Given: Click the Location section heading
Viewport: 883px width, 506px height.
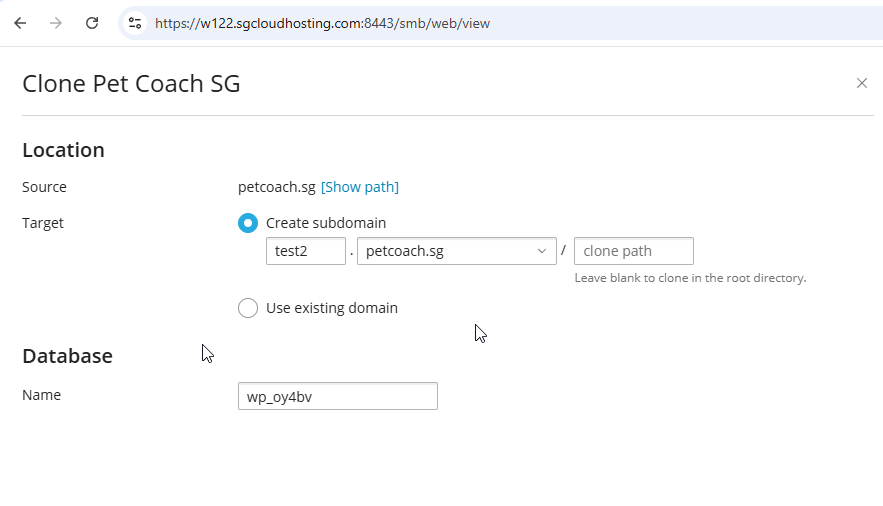Looking at the screenshot, I should [x=64, y=150].
